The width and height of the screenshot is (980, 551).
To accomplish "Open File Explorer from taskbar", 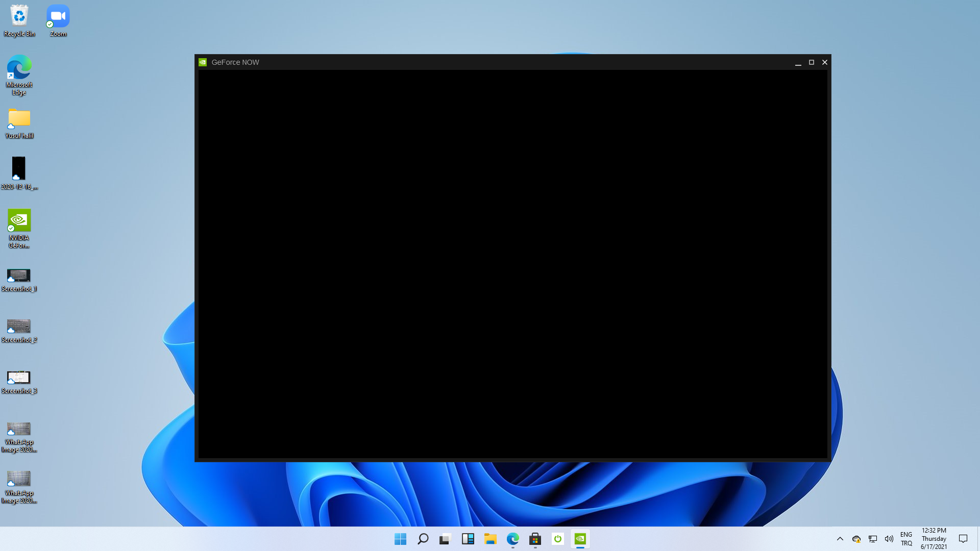I will 491,539.
